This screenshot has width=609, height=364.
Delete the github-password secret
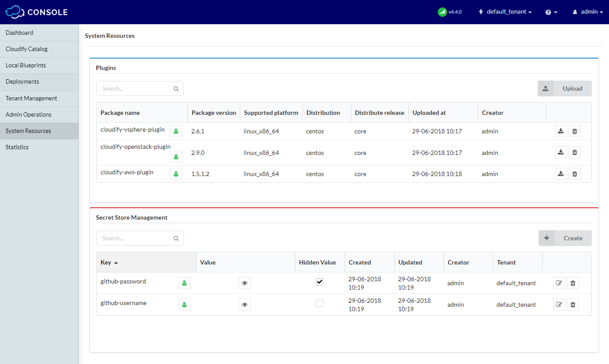pos(572,283)
